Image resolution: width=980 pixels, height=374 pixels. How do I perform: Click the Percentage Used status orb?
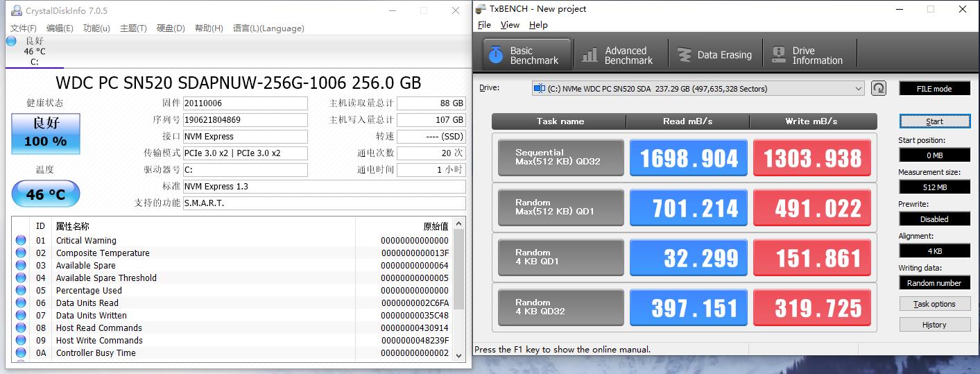(x=21, y=291)
